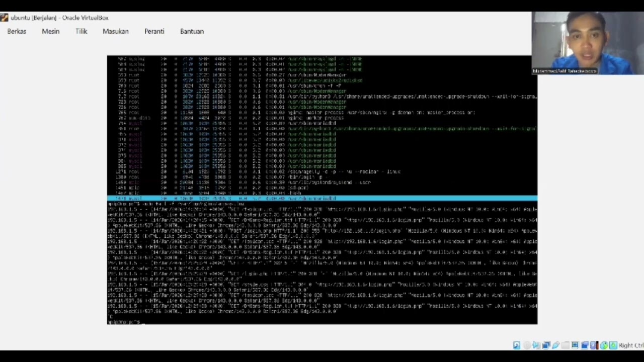
Task: Open the Tilik menu
Action: coord(82,31)
